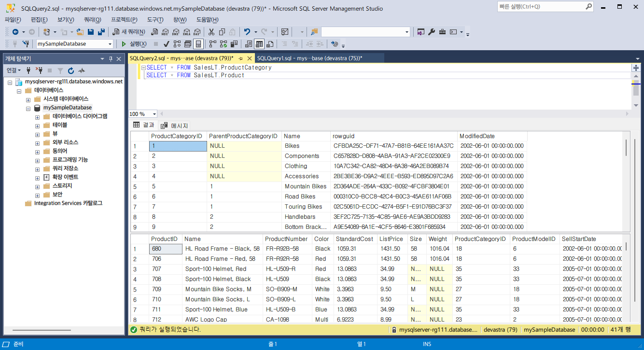
Task: Expand the 프로그래밍 기능 node
Action: pos(37,160)
